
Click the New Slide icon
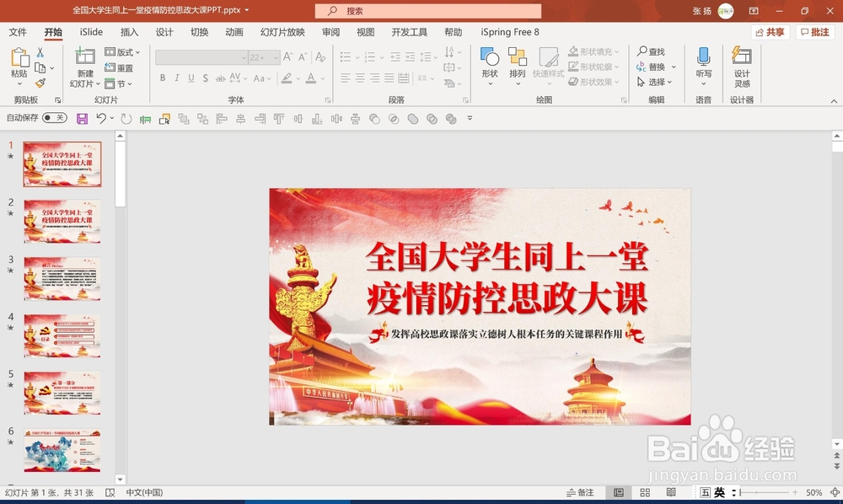(x=85, y=56)
